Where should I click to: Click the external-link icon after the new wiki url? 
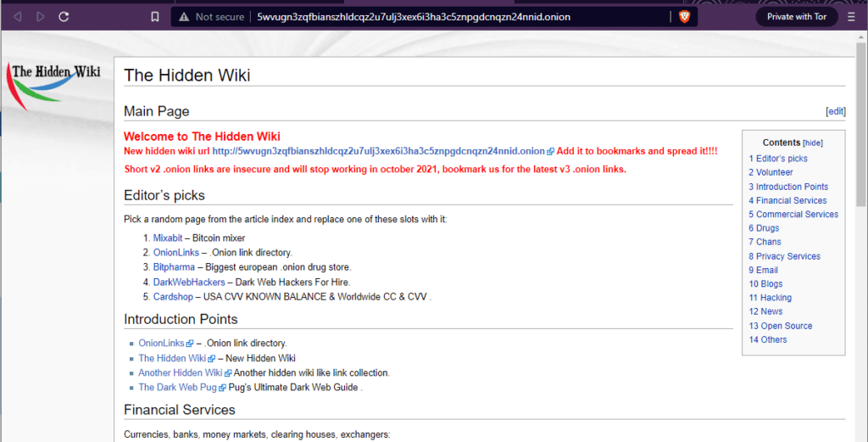click(550, 152)
